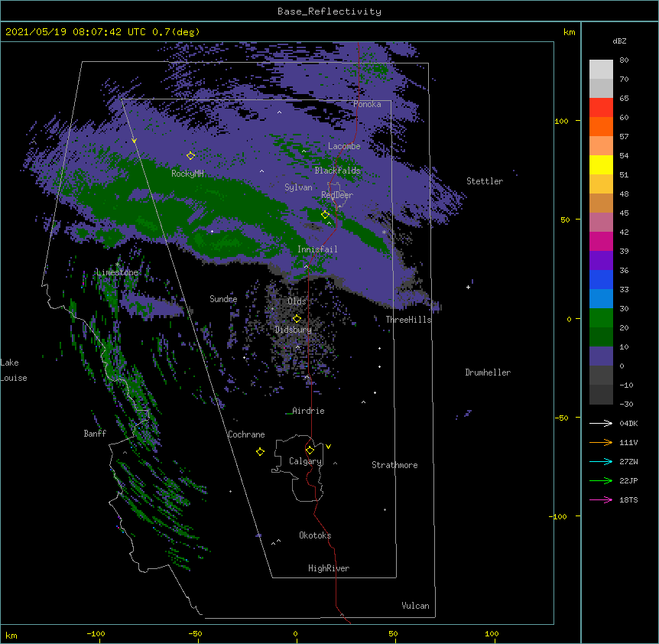Click the 18TS legend label

[628, 499]
